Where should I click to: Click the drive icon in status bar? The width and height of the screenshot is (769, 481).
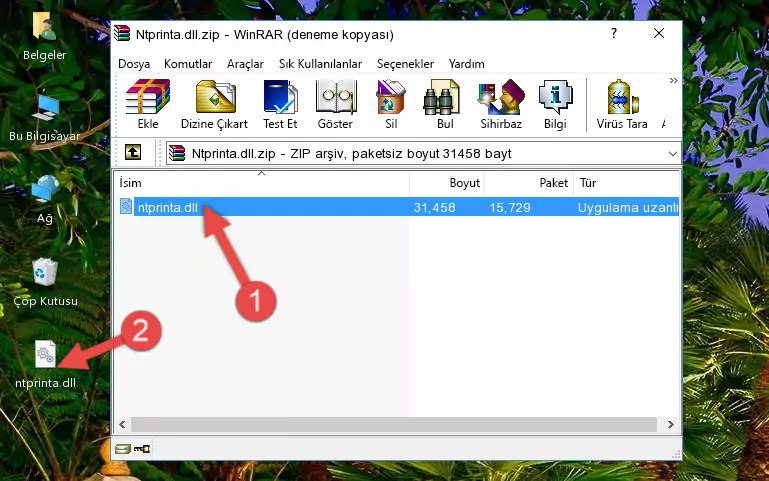tap(123, 449)
